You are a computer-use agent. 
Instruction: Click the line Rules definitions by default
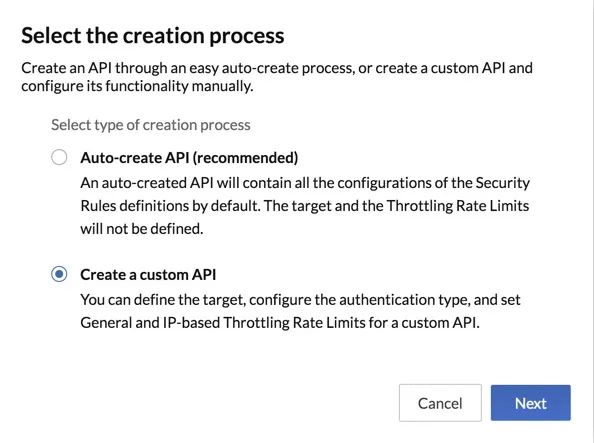click(x=305, y=206)
